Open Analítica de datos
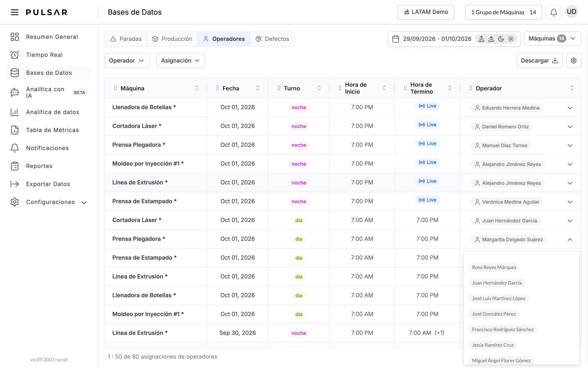The height and width of the screenshot is (368, 588). [x=49, y=112]
